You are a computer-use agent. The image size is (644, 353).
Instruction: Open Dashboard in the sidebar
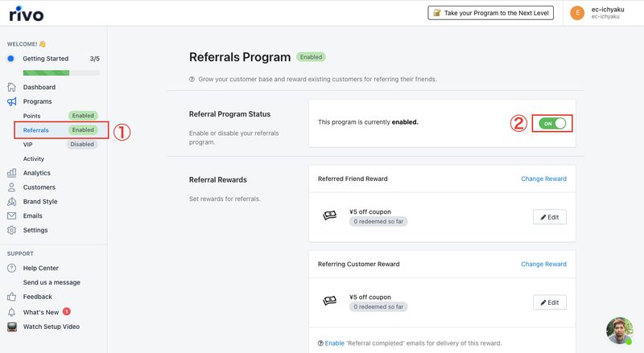pyautogui.click(x=39, y=87)
